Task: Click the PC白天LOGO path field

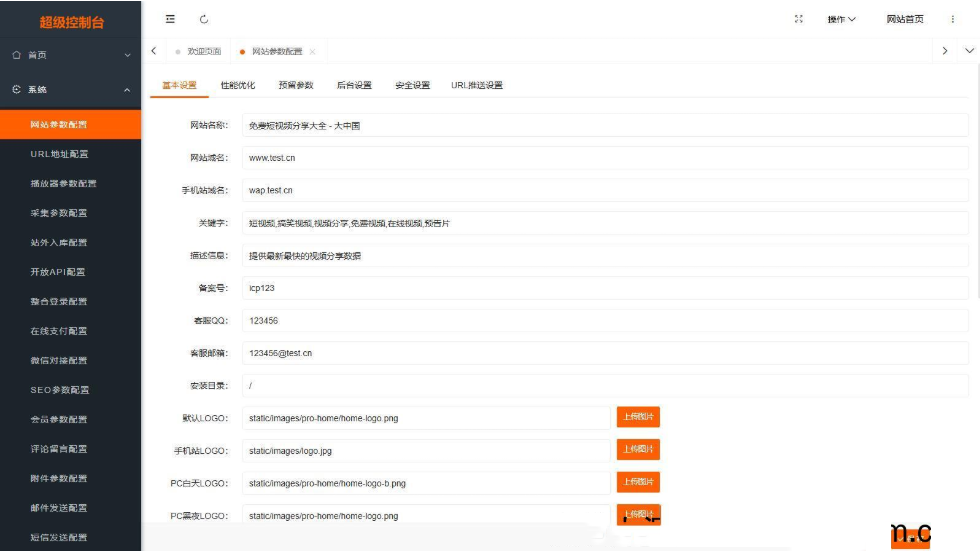Action: pyautogui.click(x=426, y=483)
